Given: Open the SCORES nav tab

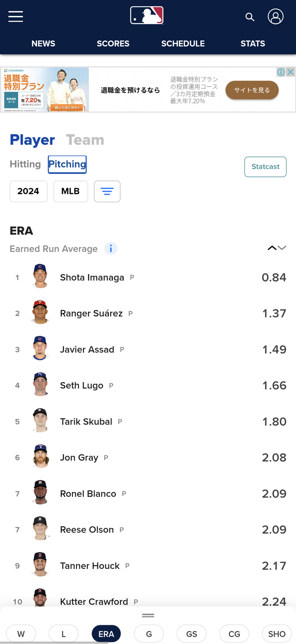Looking at the screenshot, I should 113,44.
